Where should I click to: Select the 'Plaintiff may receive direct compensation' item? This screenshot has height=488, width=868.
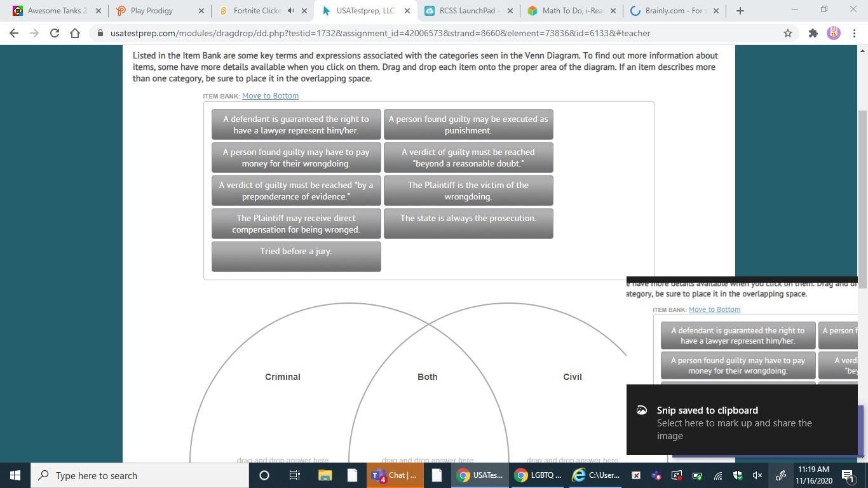(x=296, y=224)
